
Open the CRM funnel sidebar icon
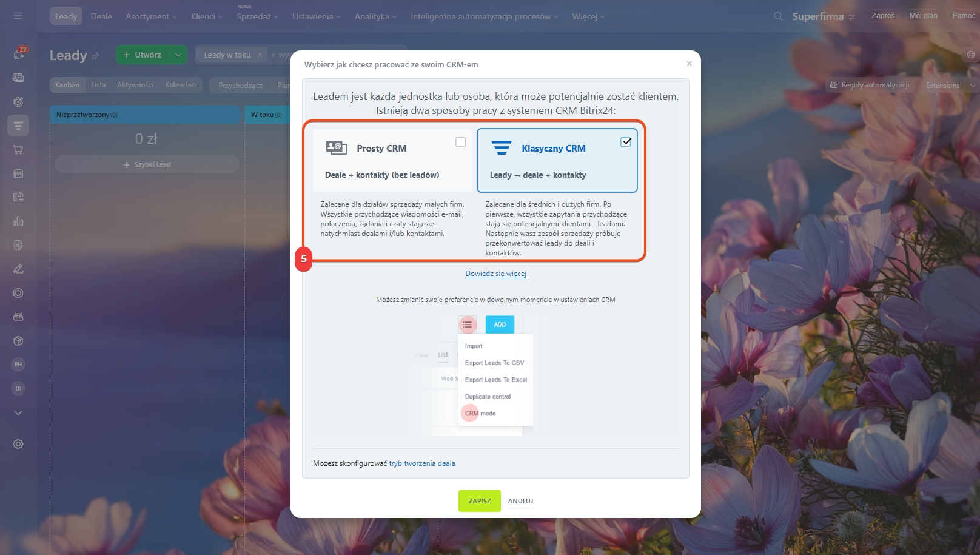pos(18,126)
